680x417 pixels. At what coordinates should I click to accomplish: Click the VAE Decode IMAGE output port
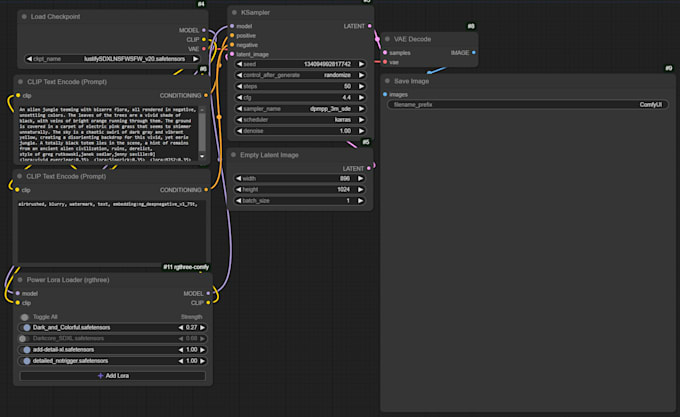474,52
